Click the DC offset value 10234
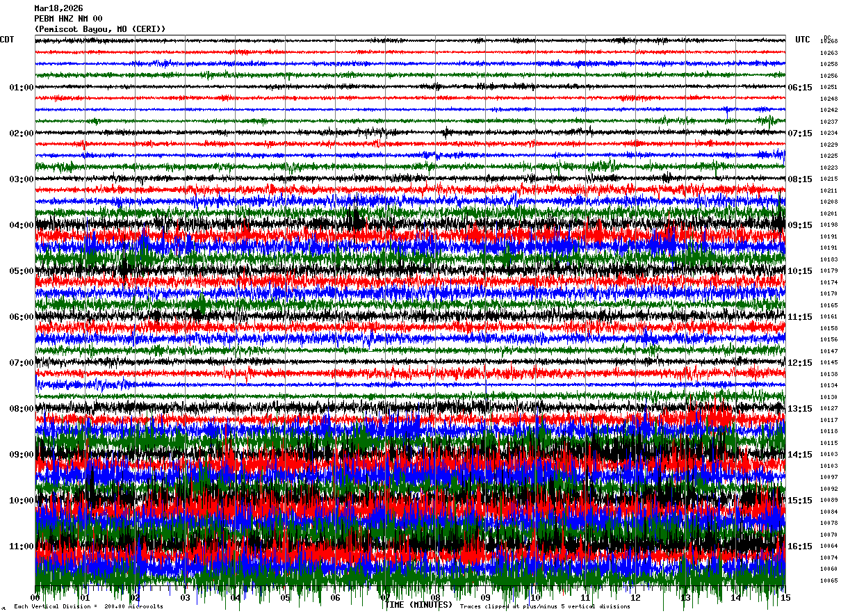Image resolution: width=841 pixels, height=616 pixels. (x=828, y=133)
